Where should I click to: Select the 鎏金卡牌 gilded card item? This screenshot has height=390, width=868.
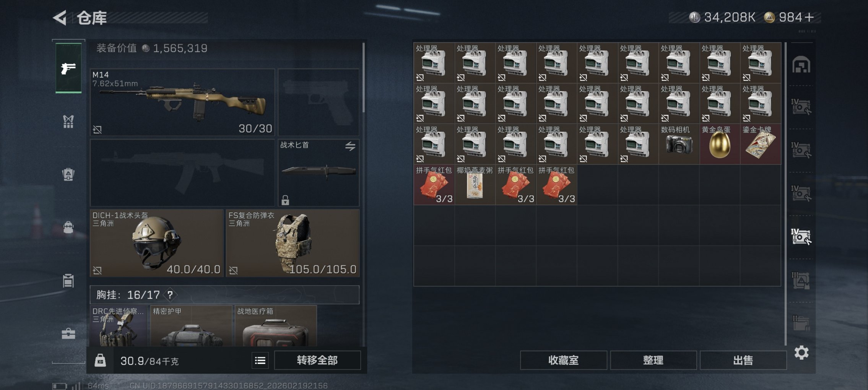(761, 144)
